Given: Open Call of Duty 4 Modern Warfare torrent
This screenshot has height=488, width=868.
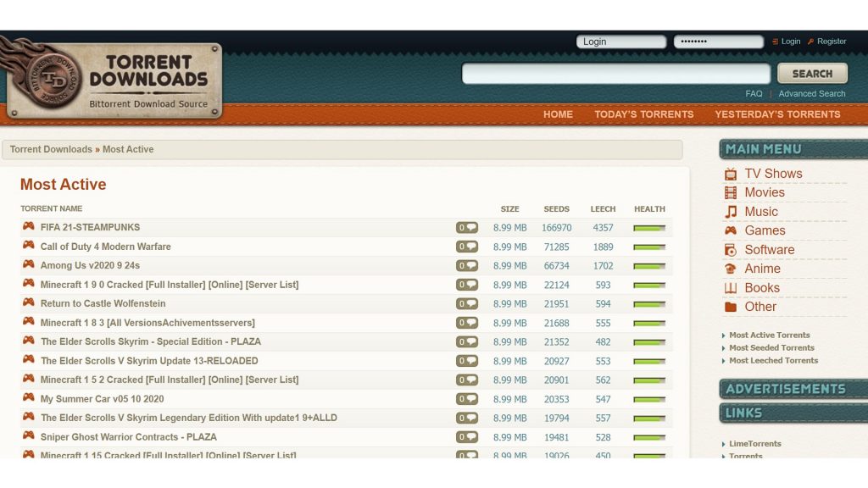Looking at the screenshot, I should pos(105,247).
